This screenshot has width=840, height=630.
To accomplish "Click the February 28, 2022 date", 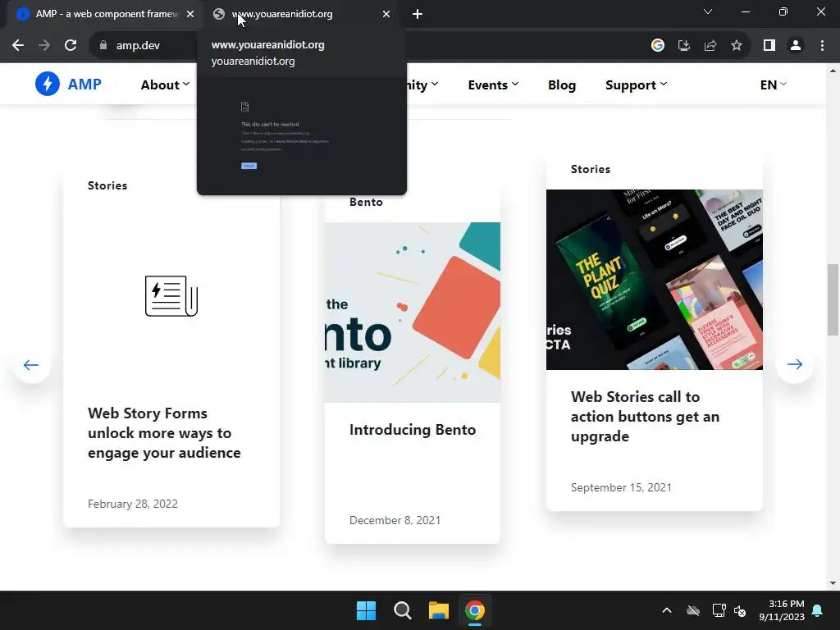I will [133, 504].
